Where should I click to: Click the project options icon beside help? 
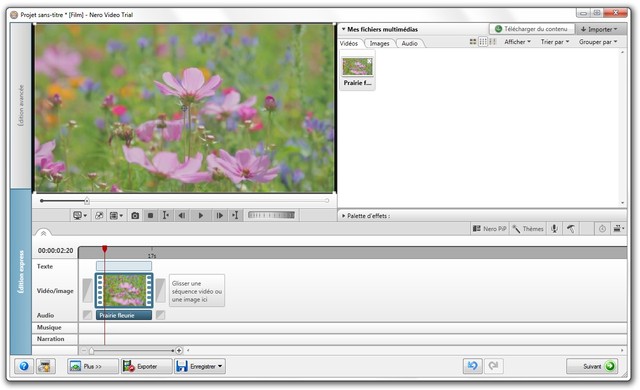(x=46, y=366)
